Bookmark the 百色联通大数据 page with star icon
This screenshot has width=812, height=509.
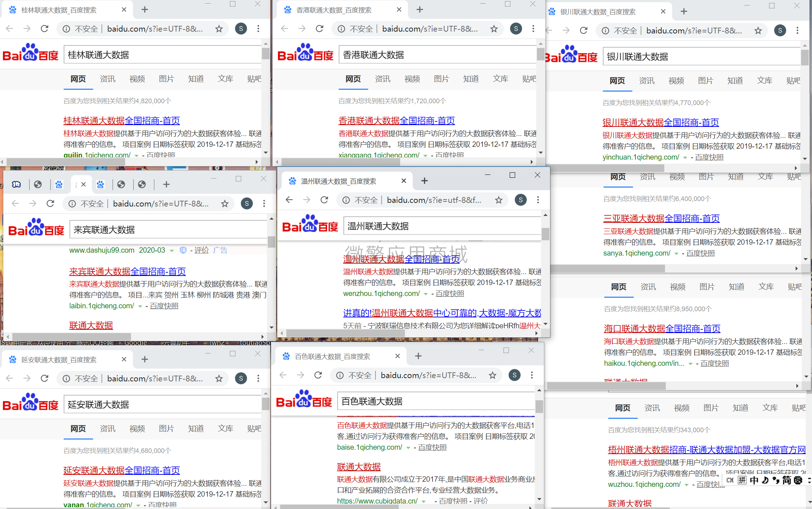(x=493, y=375)
